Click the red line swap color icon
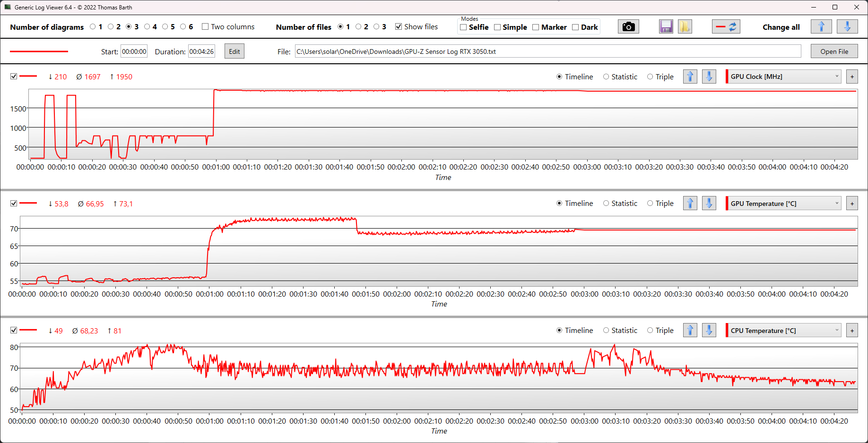Image resolution: width=868 pixels, height=443 pixels. (x=726, y=27)
